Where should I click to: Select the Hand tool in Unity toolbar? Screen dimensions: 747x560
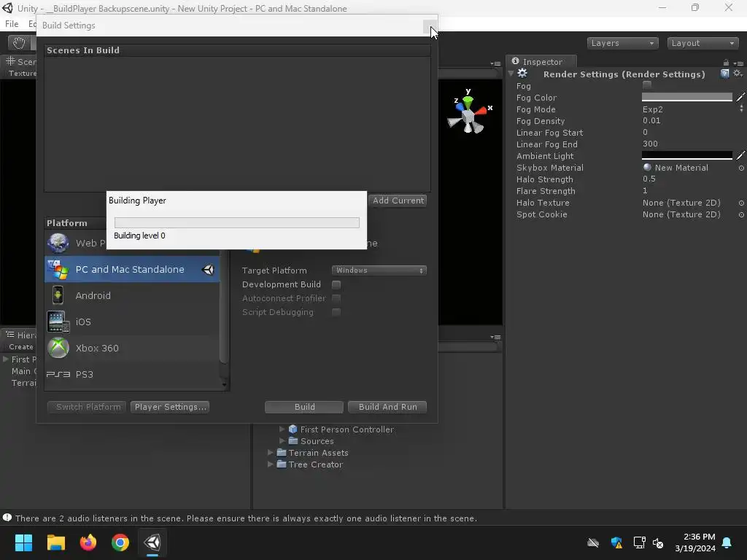coord(19,43)
